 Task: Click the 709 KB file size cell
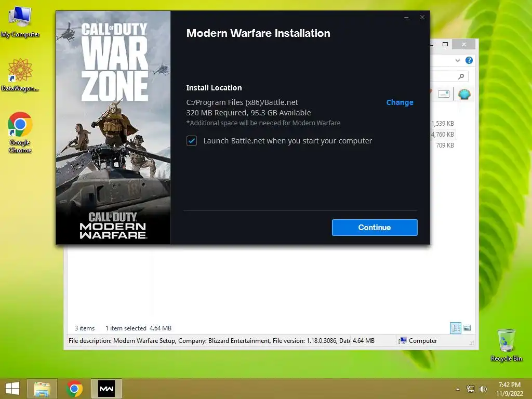point(445,145)
